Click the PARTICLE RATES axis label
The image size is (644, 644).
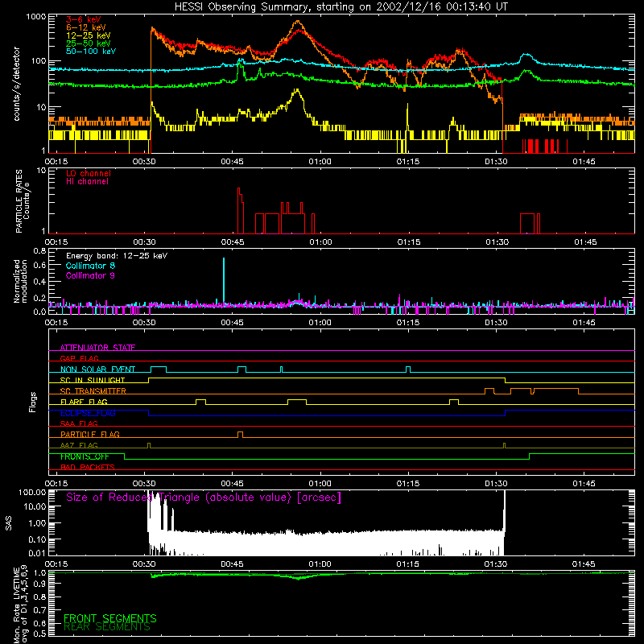pos(23,201)
